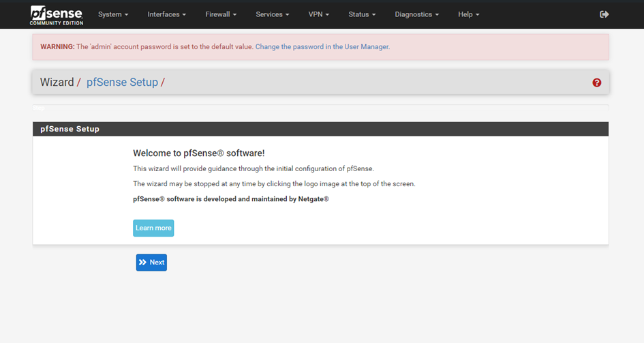The width and height of the screenshot is (644, 343).
Task: Click the wizard Step progress bar
Action: [320, 108]
